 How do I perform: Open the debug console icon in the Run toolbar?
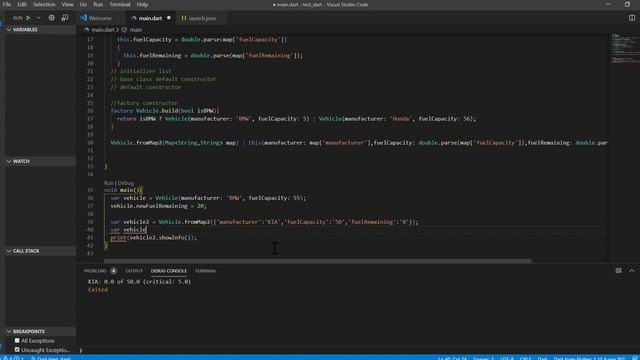pos(65,18)
